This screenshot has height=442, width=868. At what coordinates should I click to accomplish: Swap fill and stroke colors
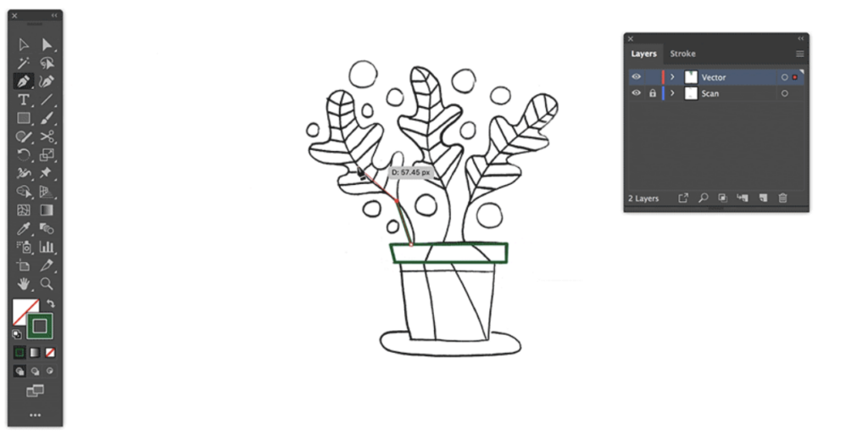(x=50, y=304)
